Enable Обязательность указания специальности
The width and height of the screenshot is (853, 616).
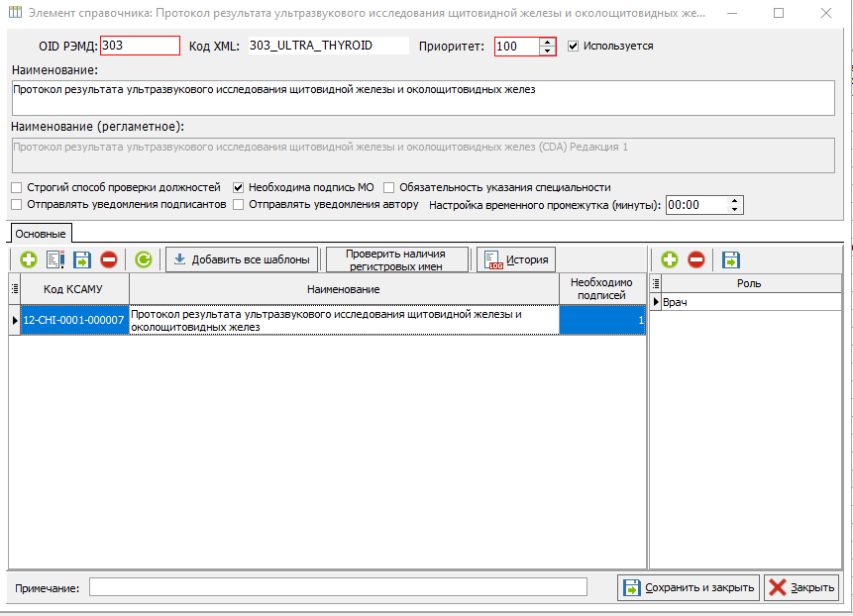tap(389, 187)
